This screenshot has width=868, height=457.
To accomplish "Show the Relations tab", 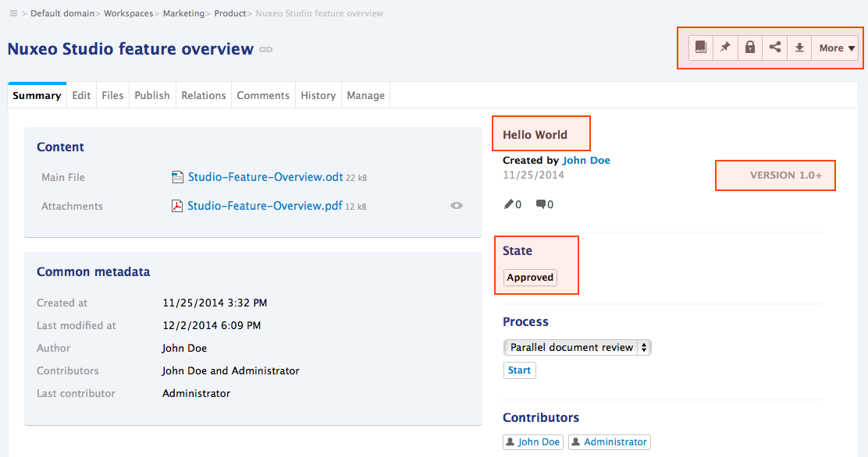I will (204, 95).
